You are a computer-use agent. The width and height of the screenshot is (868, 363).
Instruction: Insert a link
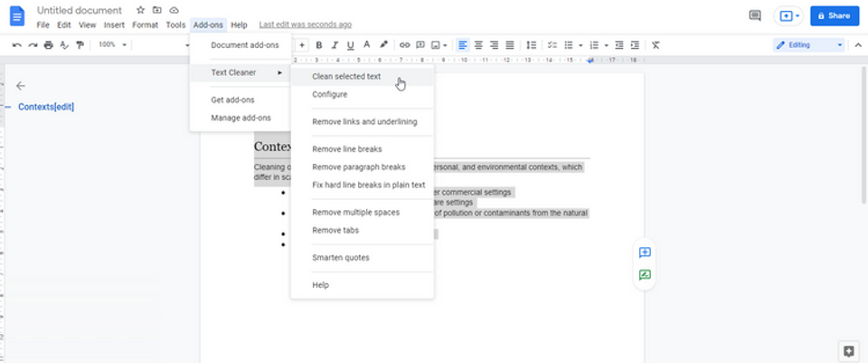[405, 45]
